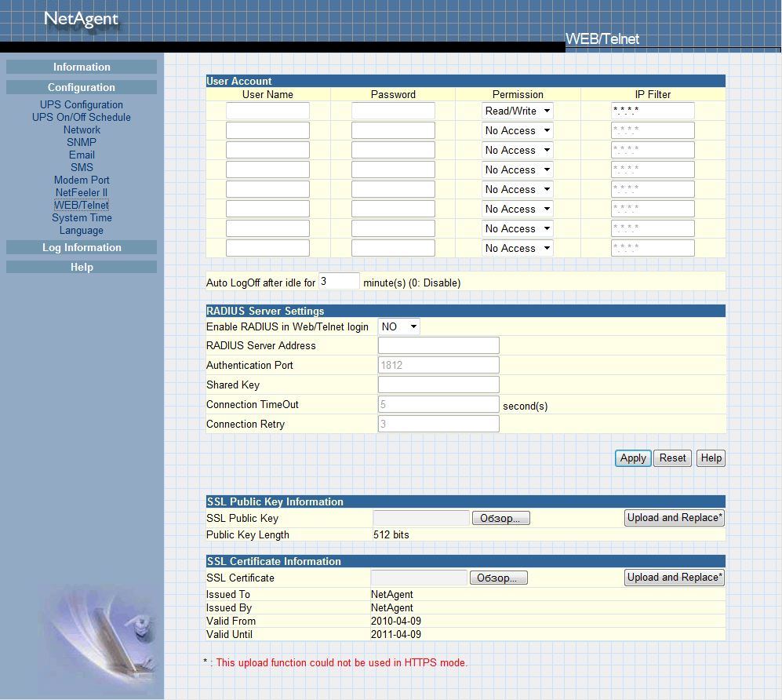Open Enable RADIUS in Web/Telnet login dropdown
Screen dimensions: 782x700
click(399, 326)
